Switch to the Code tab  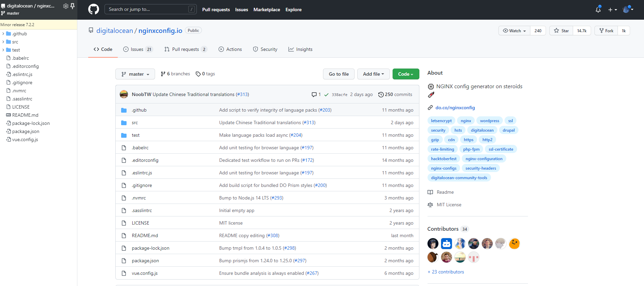103,49
